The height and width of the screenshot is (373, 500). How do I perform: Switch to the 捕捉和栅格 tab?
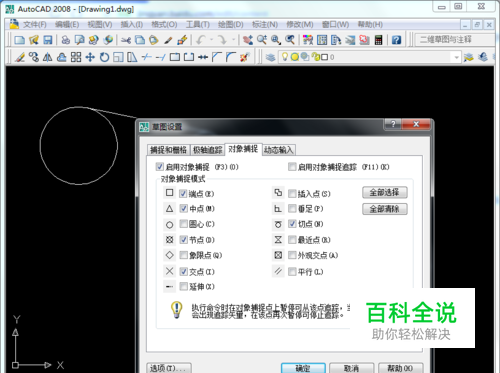click(168, 150)
